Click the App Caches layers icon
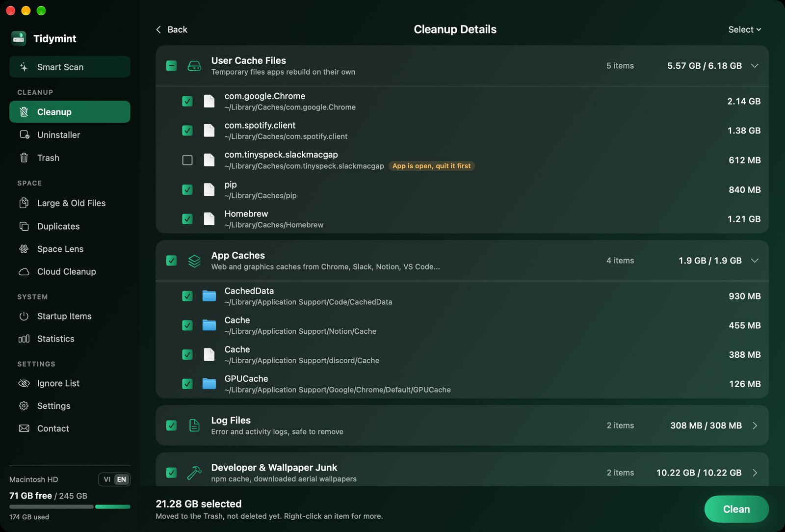Viewport: 785px width, 532px height. coord(194,261)
